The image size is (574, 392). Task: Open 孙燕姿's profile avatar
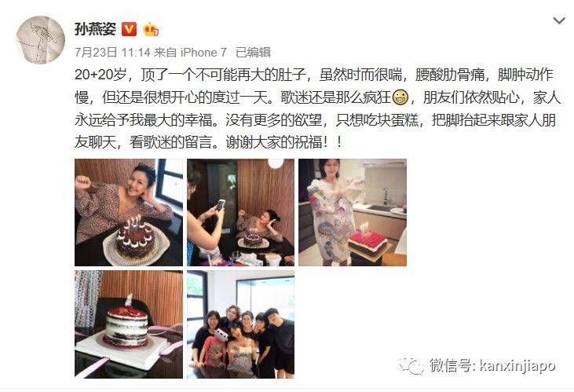point(41,39)
